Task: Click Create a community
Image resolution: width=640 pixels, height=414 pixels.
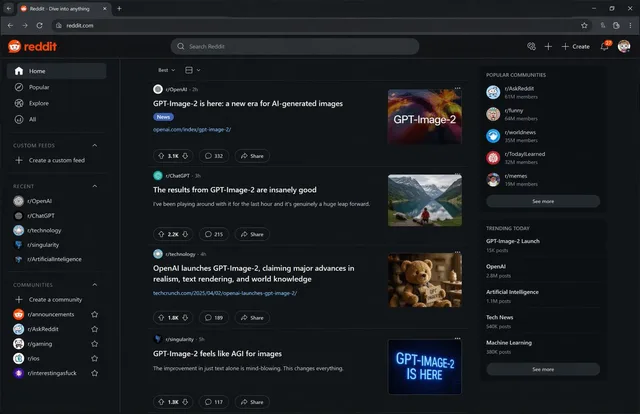Action: [x=57, y=300]
